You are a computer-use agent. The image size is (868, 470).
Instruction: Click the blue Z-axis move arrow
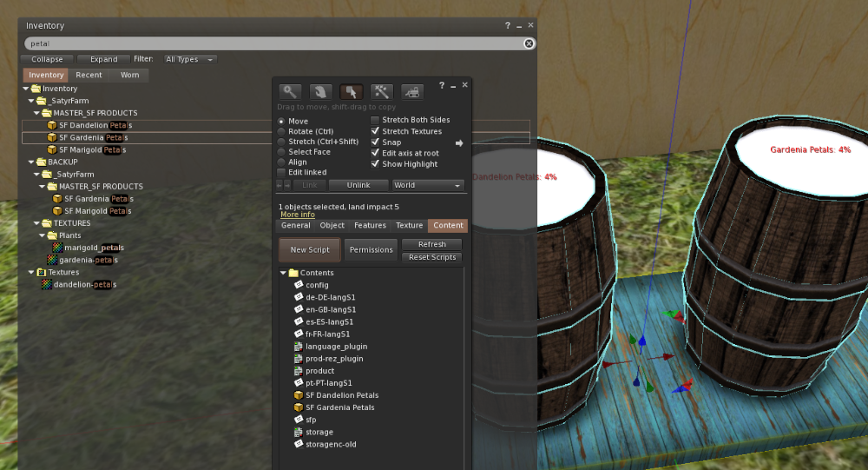pos(641,342)
